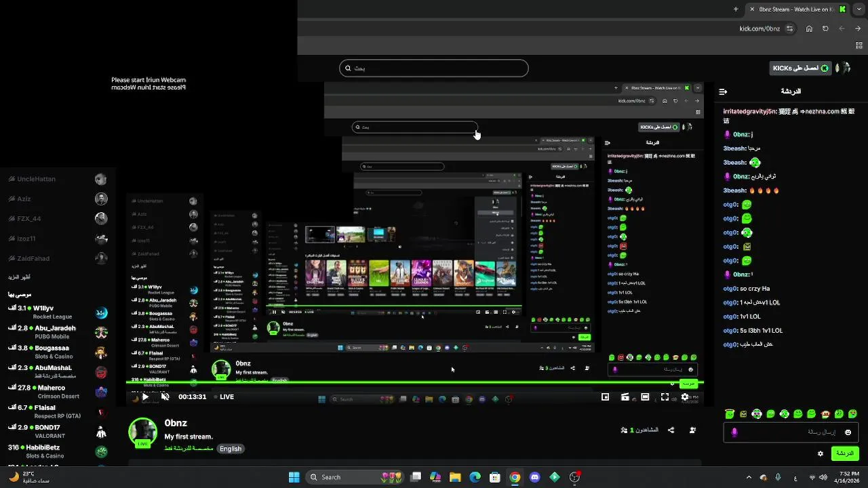Open player settings gear

click(x=685, y=396)
